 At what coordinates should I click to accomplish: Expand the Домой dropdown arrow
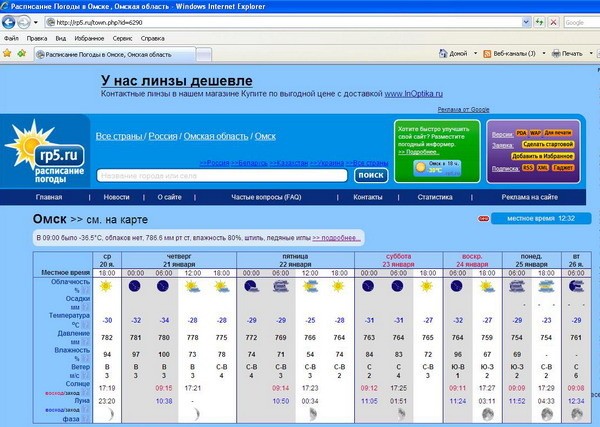(x=475, y=54)
